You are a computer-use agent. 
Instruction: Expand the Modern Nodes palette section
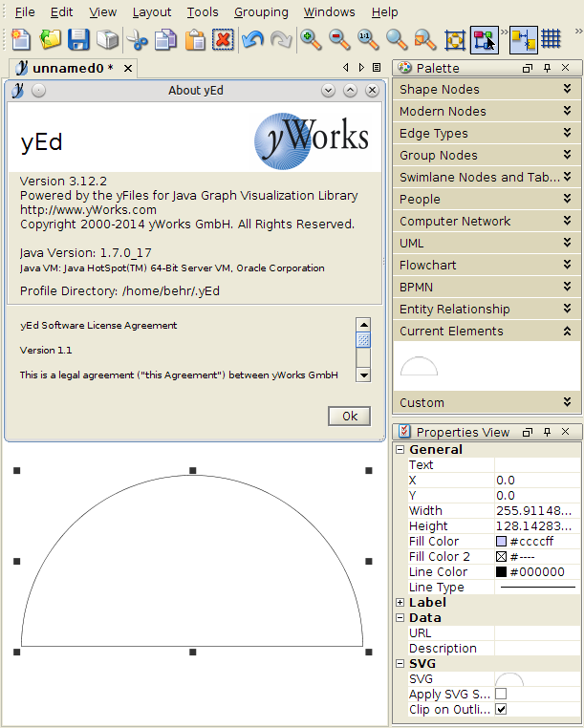(487, 111)
